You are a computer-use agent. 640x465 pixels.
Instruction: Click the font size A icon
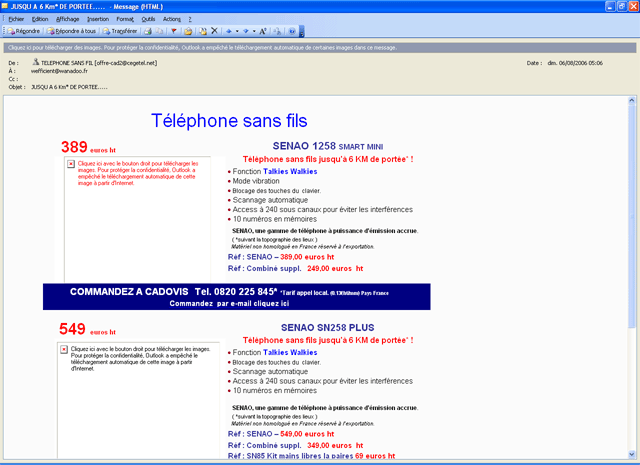click(x=263, y=31)
